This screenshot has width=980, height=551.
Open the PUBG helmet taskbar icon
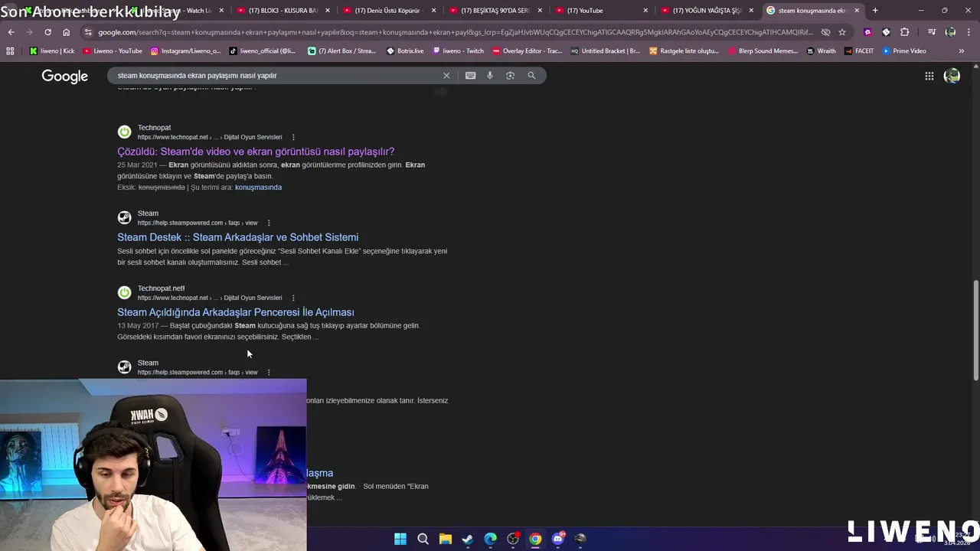tap(580, 539)
